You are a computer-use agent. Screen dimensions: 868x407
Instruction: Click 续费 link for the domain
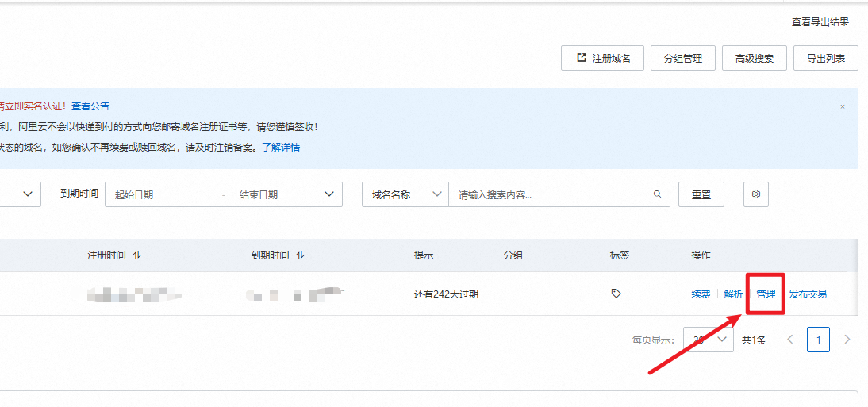click(701, 294)
